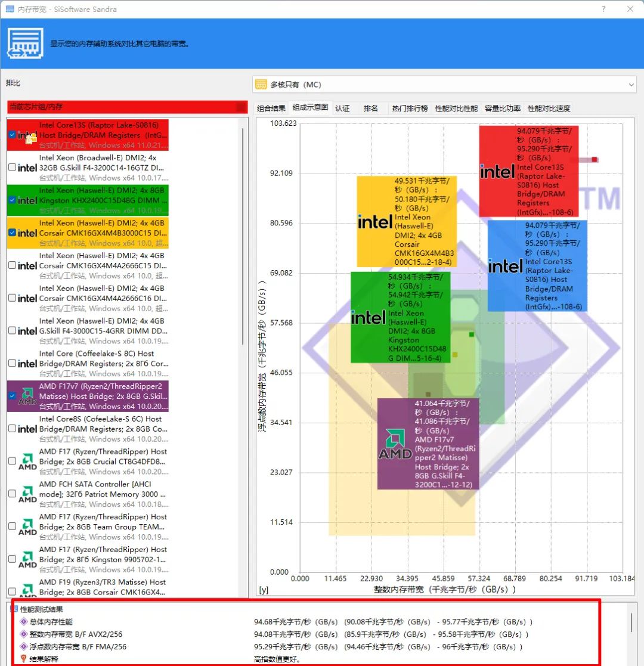Viewport: 644px width, 666px height.
Task: Click the purple AMD F17v7 block in the chart
Action: [428, 444]
